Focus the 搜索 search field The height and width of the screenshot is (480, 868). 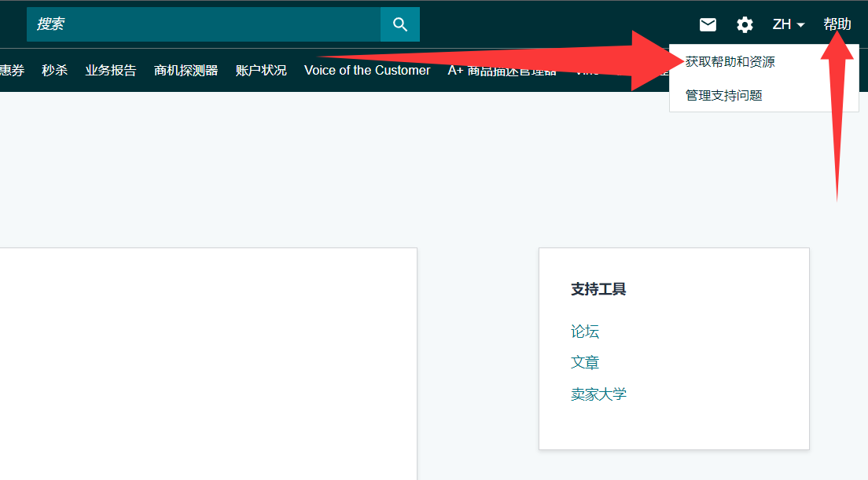pos(204,24)
